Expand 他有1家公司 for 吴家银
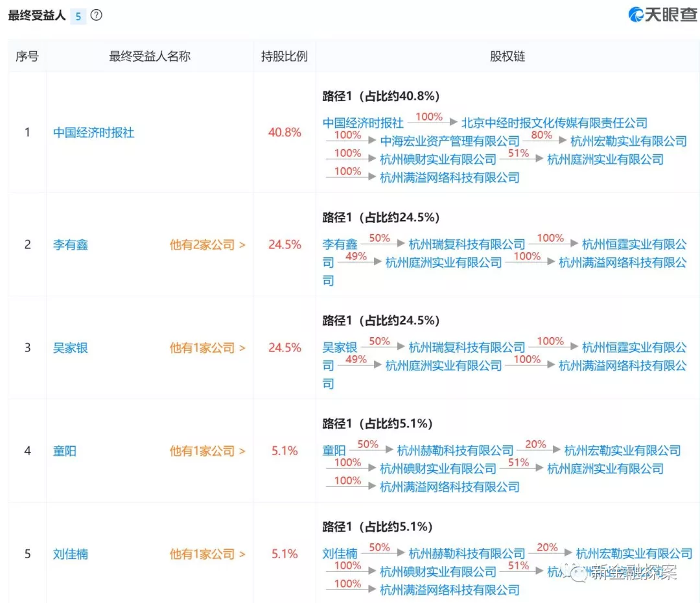This screenshot has width=700, height=603. (x=207, y=348)
